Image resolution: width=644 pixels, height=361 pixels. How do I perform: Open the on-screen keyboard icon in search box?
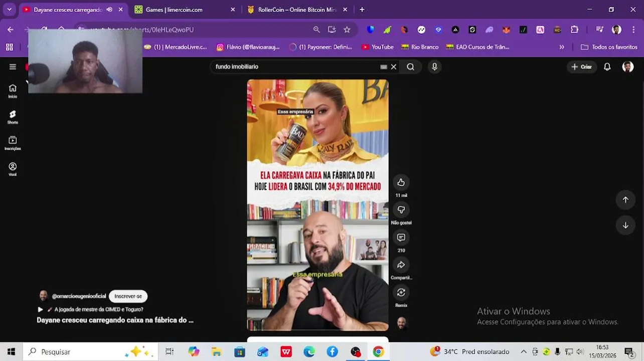pyautogui.click(x=384, y=67)
